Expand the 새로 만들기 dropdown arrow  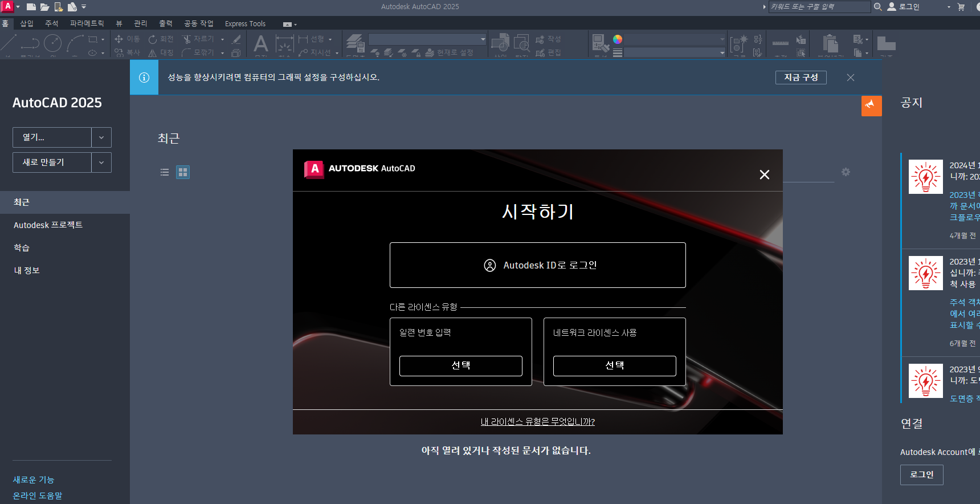(x=101, y=162)
